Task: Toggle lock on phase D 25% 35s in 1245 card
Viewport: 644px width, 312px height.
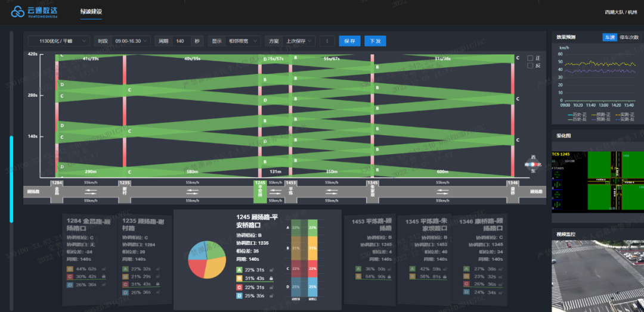Action: point(271,295)
